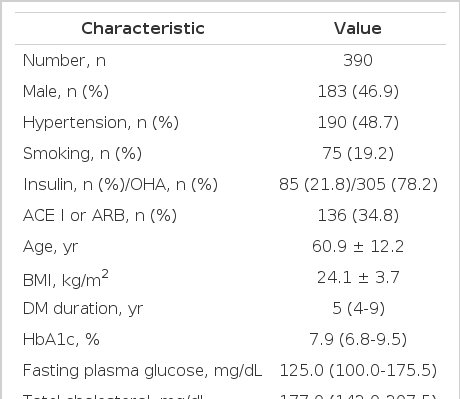Click the Characteristic column header

(143, 28)
